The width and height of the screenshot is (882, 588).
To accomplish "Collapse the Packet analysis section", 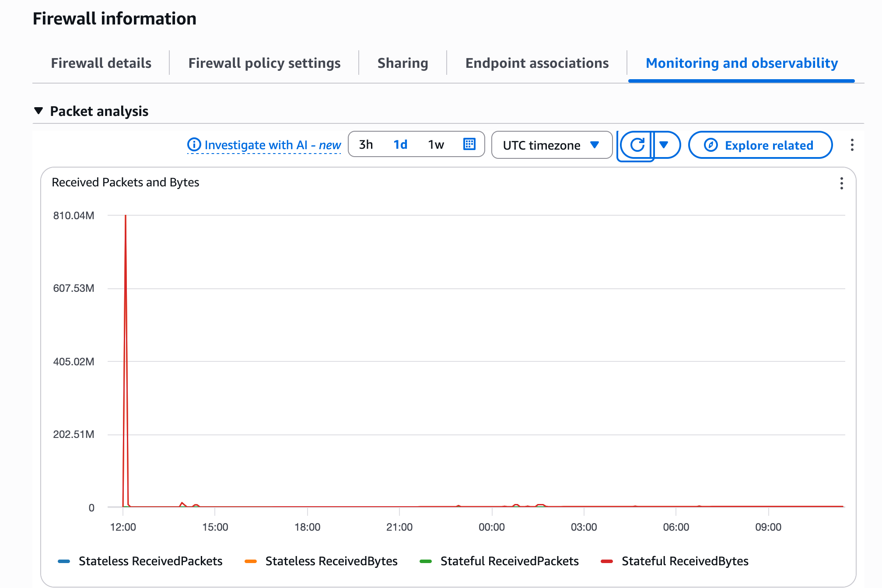I will [38, 111].
